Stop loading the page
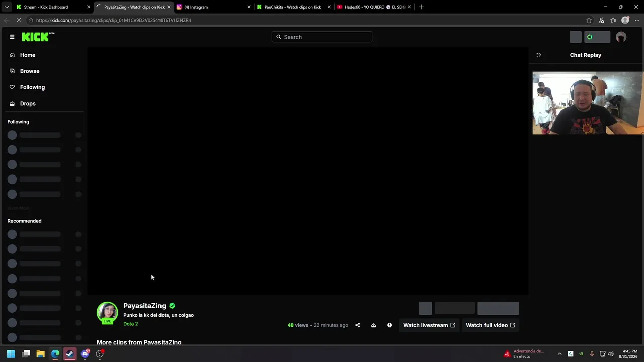Screen dimensions: 644x362 (19, 20)
